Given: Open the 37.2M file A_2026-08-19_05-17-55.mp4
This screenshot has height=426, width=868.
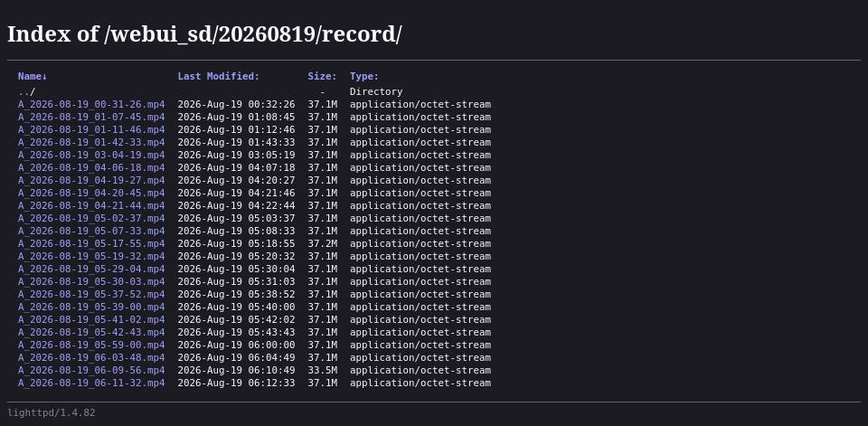Looking at the screenshot, I should point(91,243).
